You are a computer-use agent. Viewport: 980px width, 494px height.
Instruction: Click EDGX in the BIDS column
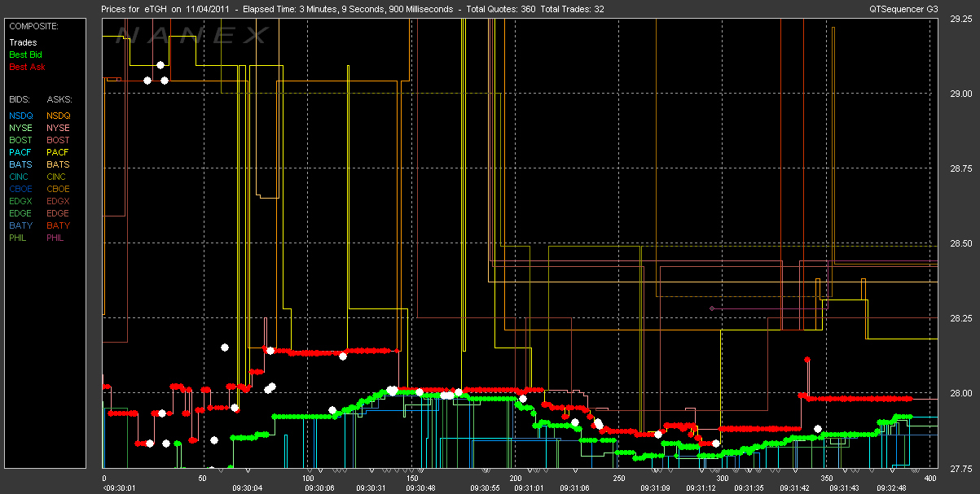tap(21, 201)
